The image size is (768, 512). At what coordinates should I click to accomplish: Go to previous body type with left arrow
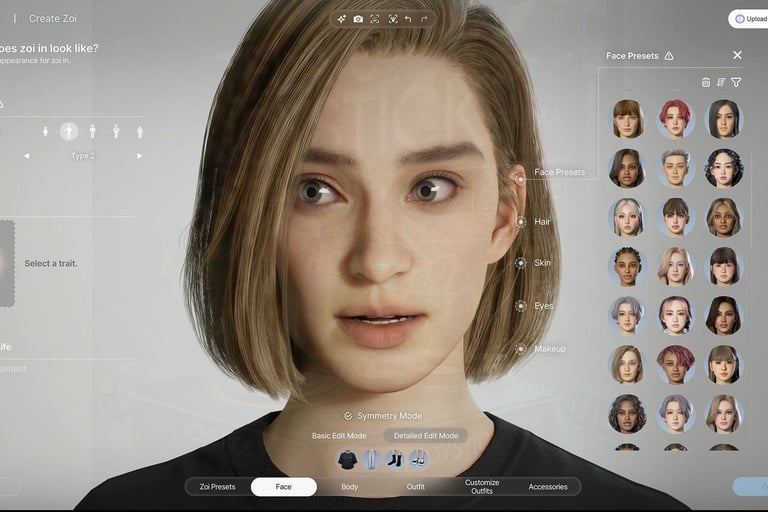coord(27,156)
